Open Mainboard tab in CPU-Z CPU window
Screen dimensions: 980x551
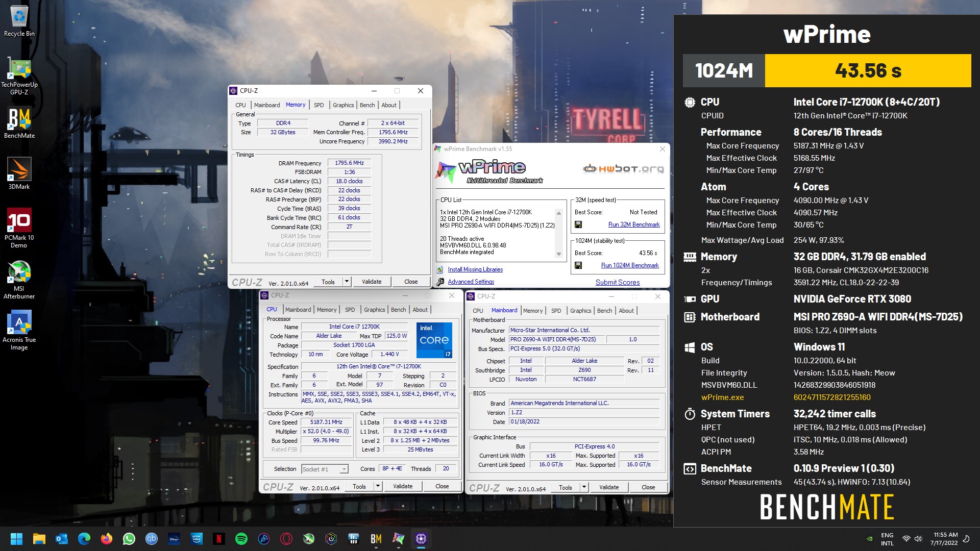pos(298,310)
